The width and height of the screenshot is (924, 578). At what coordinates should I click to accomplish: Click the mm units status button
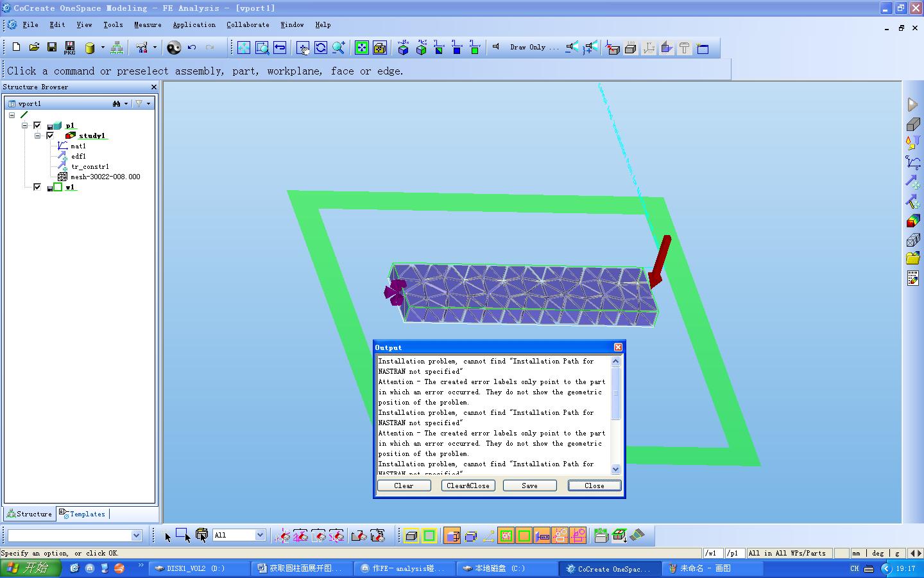(857, 553)
